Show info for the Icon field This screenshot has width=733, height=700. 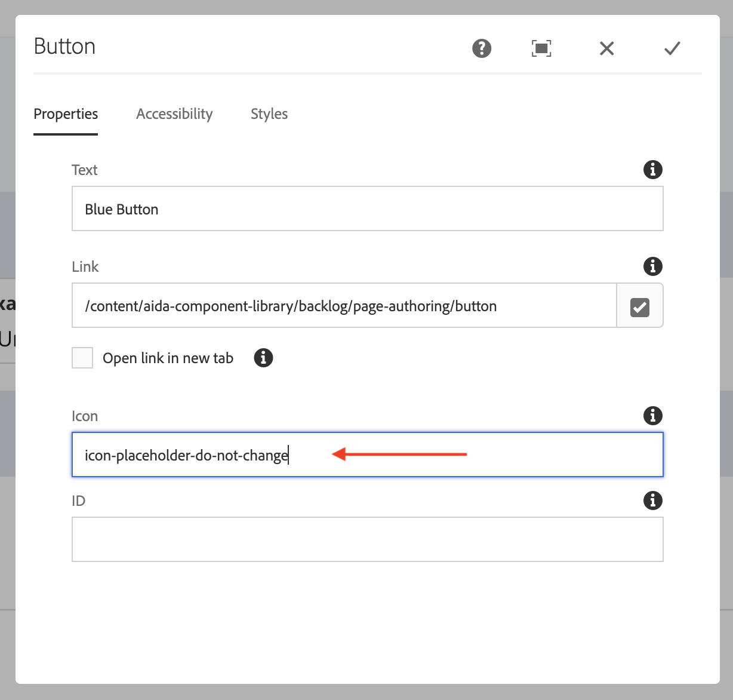point(652,416)
